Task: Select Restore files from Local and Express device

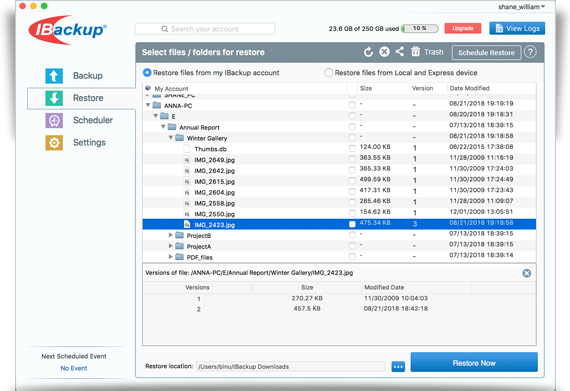Action: [x=329, y=73]
